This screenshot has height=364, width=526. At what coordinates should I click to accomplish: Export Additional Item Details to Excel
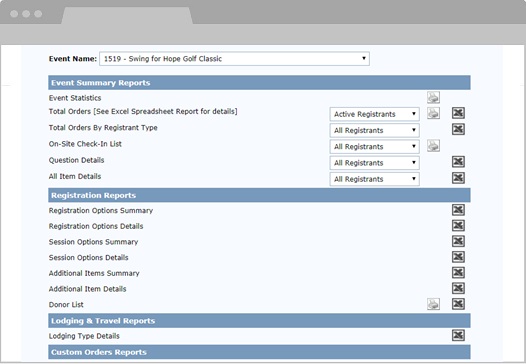(x=458, y=288)
